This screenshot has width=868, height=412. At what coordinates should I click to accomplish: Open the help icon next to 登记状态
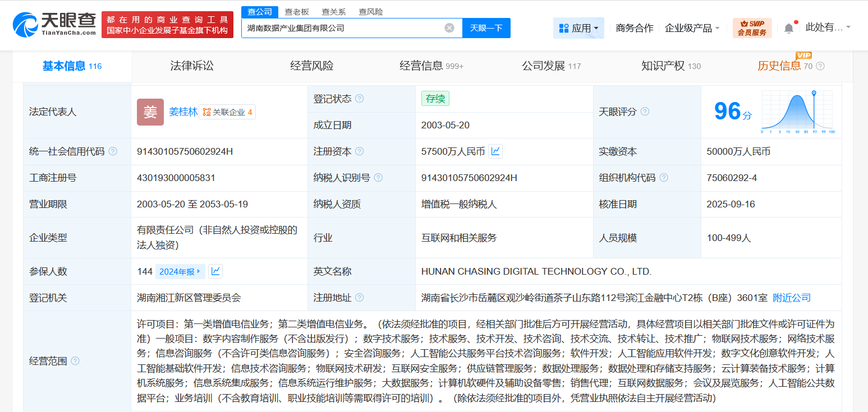pos(360,98)
